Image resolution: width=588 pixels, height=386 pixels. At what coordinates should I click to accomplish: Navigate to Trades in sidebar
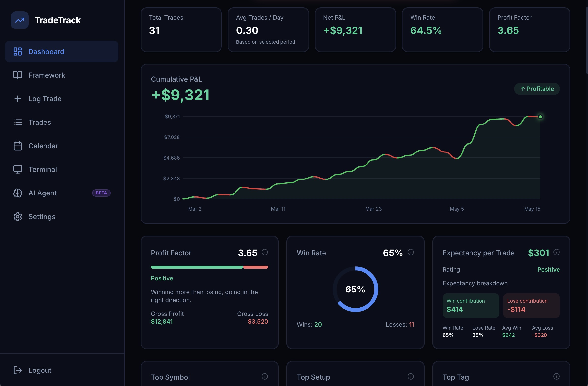point(61,122)
